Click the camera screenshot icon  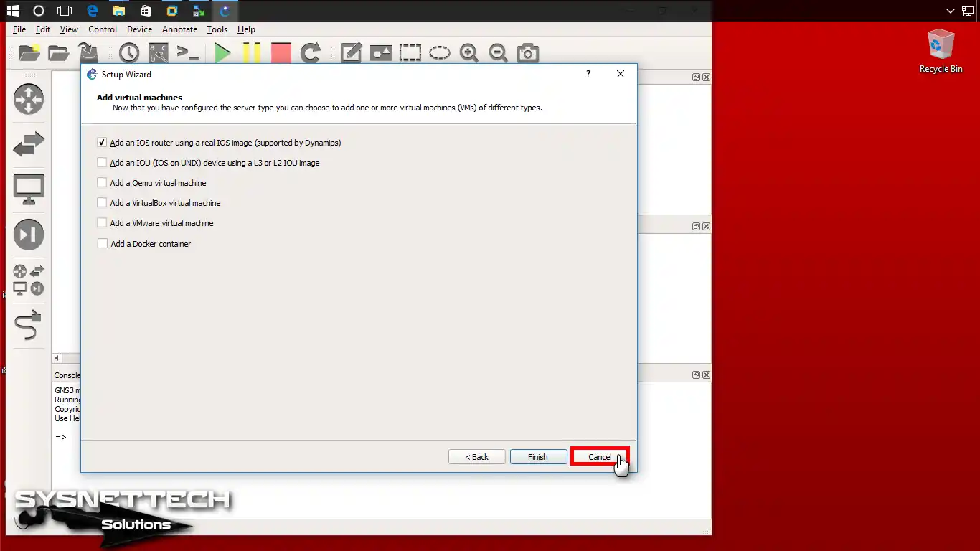coord(528,52)
